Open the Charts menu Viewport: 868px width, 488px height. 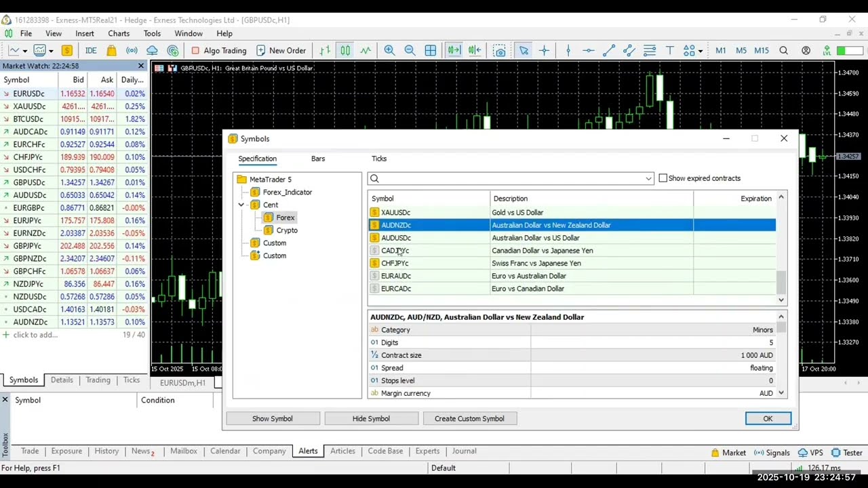click(119, 33)
